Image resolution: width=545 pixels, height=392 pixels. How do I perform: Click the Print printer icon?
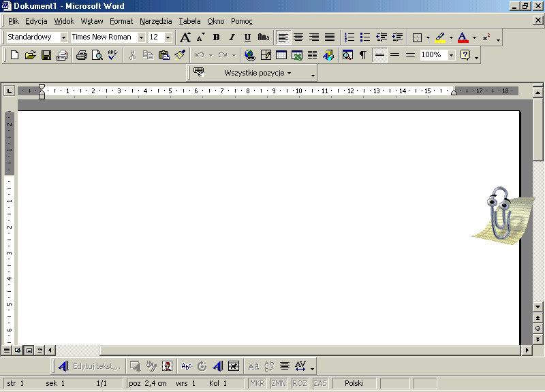(81, 55)
